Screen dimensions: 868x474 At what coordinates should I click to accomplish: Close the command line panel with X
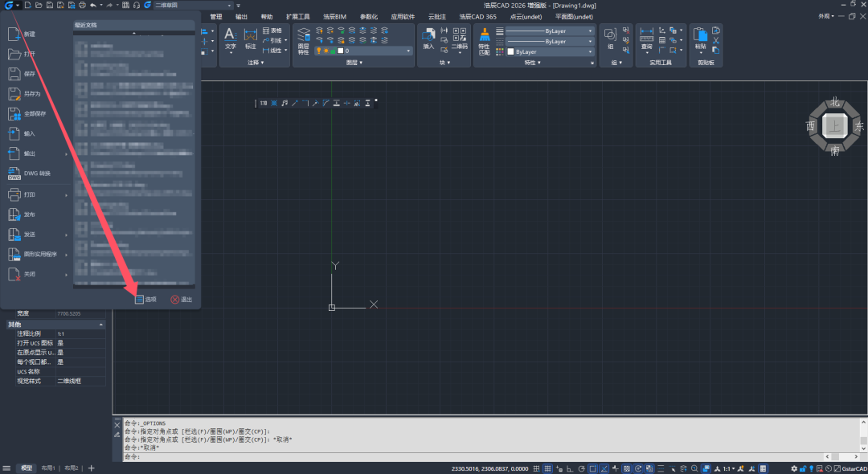click(x=117, y=425)
